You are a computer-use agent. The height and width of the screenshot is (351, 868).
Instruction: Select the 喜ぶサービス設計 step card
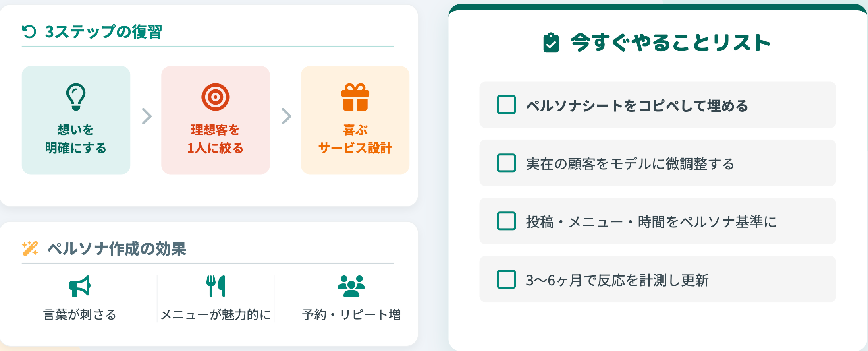coord(355,120)
